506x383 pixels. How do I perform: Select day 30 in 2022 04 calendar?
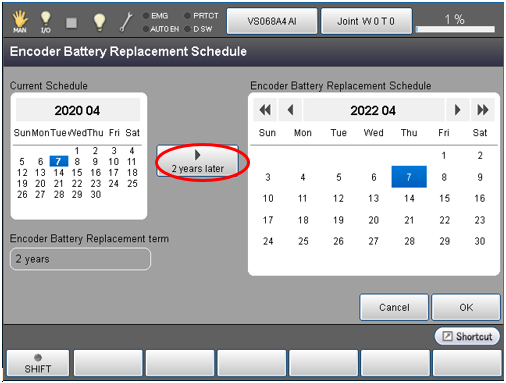[x=480, y=241]
